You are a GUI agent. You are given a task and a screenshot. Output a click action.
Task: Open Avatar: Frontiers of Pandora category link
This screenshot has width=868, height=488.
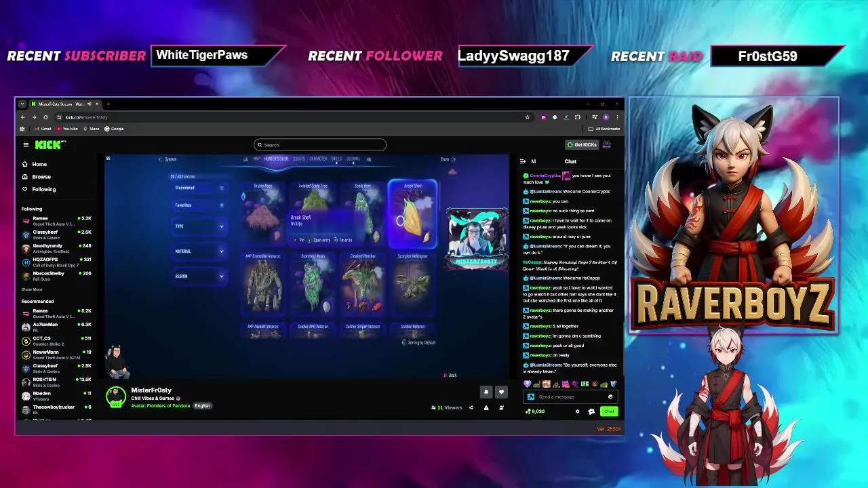161,406
